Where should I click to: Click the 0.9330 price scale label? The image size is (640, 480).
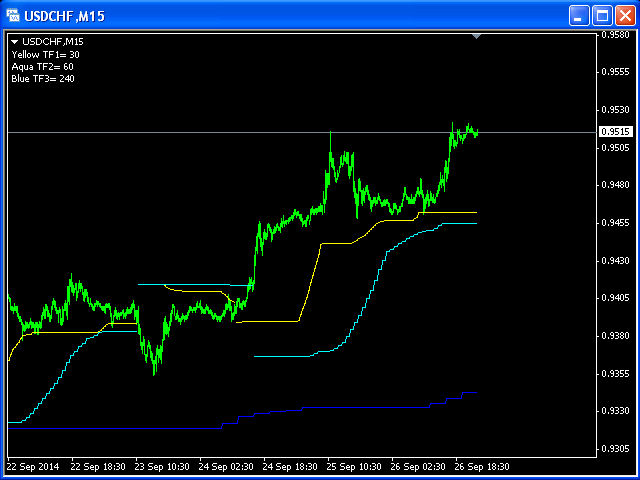point(616,411)
